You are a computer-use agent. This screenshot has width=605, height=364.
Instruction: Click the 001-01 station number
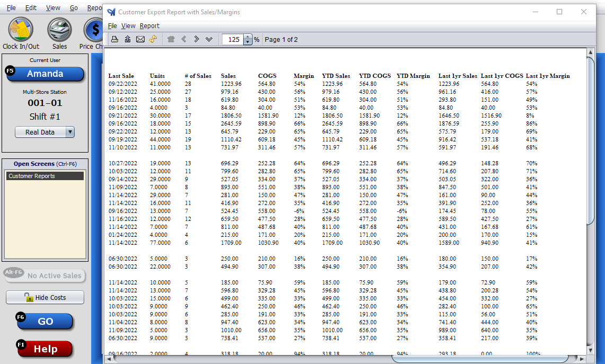45,103
